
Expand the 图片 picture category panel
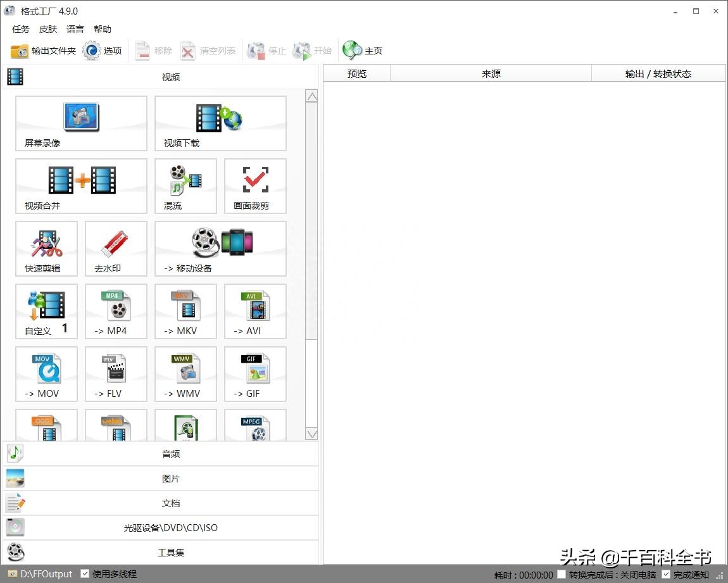(x=170, y=478)
